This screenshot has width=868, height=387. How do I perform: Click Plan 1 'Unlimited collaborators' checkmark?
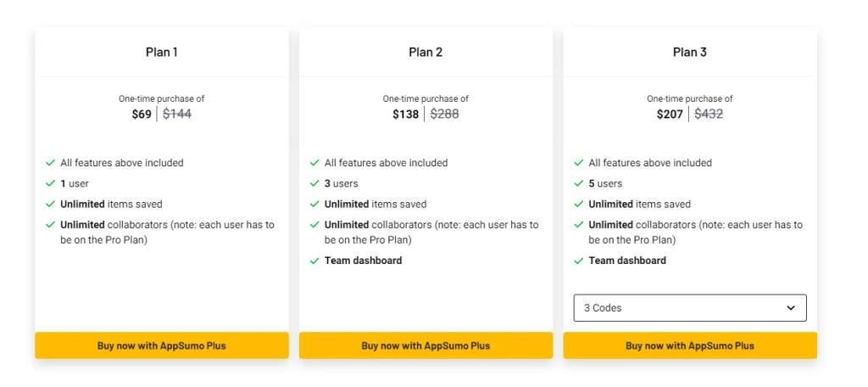51,225
